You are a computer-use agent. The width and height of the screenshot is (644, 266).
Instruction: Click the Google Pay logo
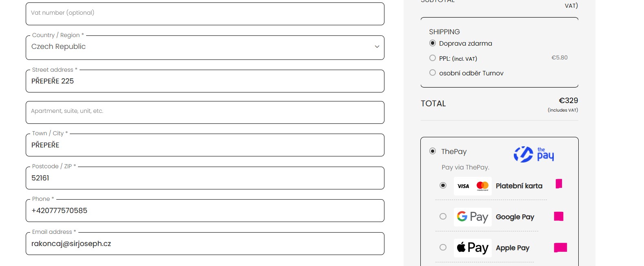(x=473, y=217)
